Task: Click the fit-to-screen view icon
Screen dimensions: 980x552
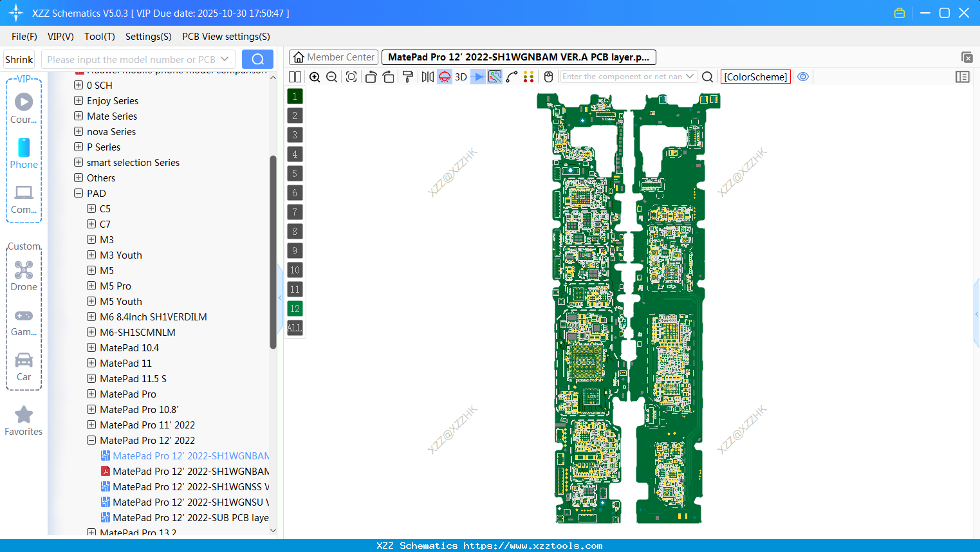Action: click(351, 77)
